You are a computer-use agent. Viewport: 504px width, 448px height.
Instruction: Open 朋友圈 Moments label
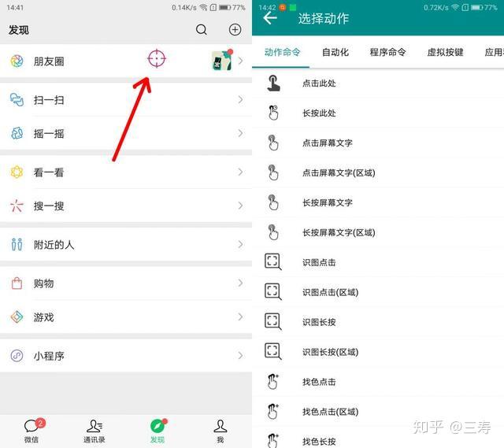tap(49, 61)
